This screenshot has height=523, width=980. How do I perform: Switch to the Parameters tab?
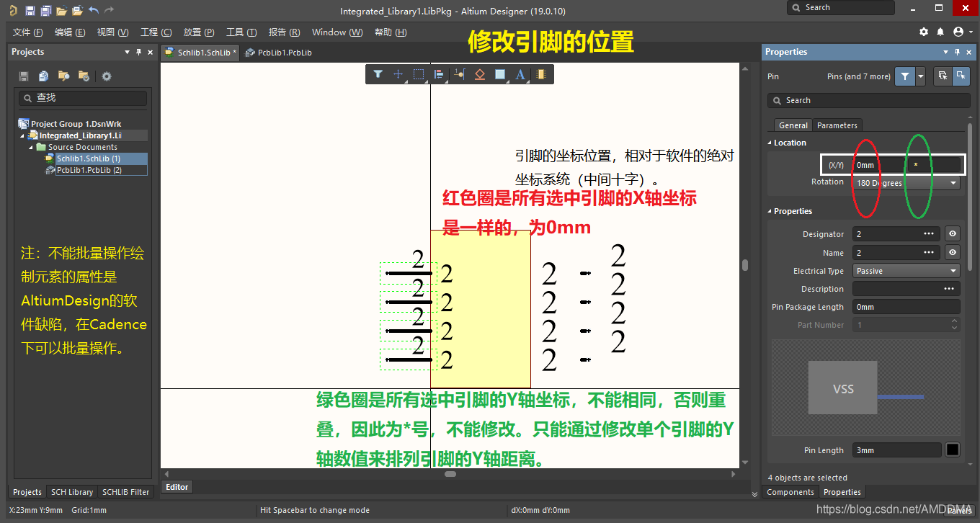[x=837, y=125]
